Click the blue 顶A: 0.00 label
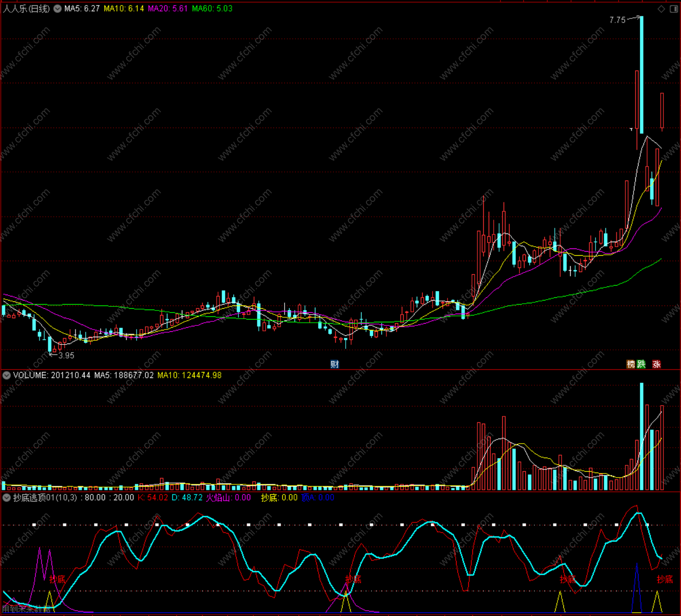The height and width of the screenshot is (616, 681). pyautogui.click(x=318, y=497)
